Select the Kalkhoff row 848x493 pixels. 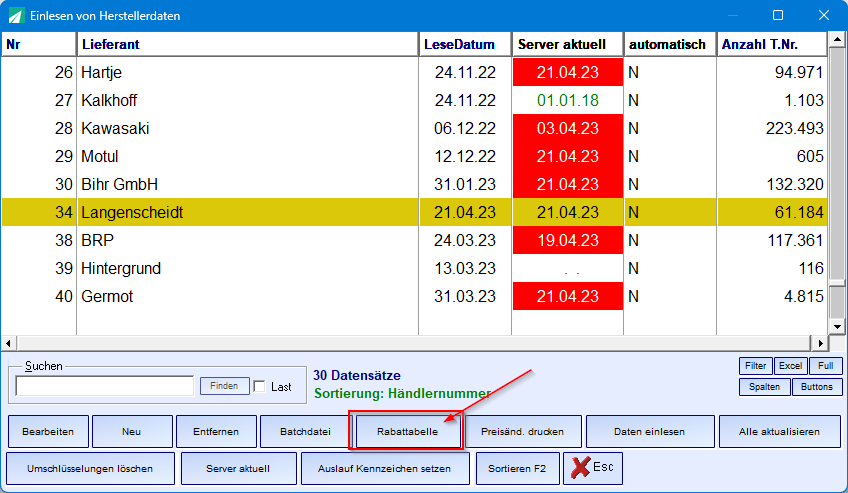click(414, 101)
